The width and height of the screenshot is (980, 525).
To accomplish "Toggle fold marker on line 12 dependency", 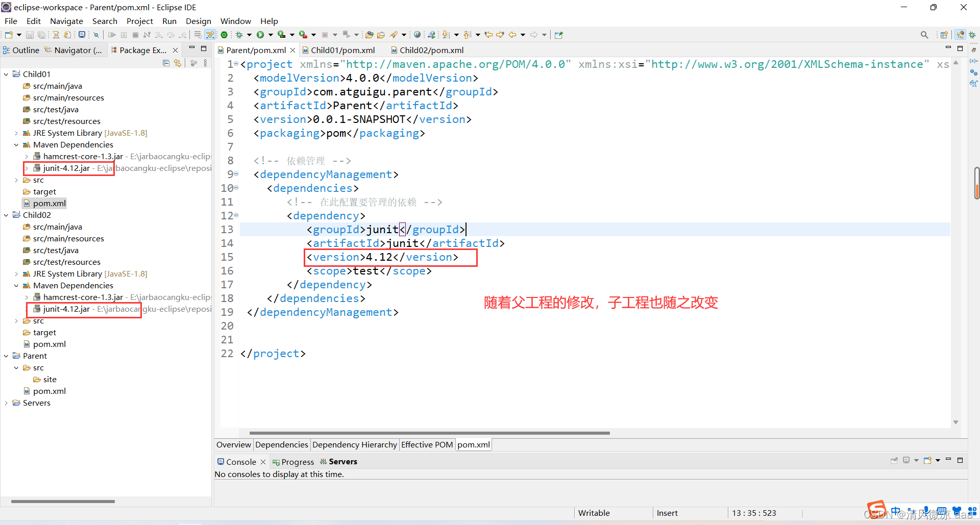I will pyautogui.click(x=236, y=215).
